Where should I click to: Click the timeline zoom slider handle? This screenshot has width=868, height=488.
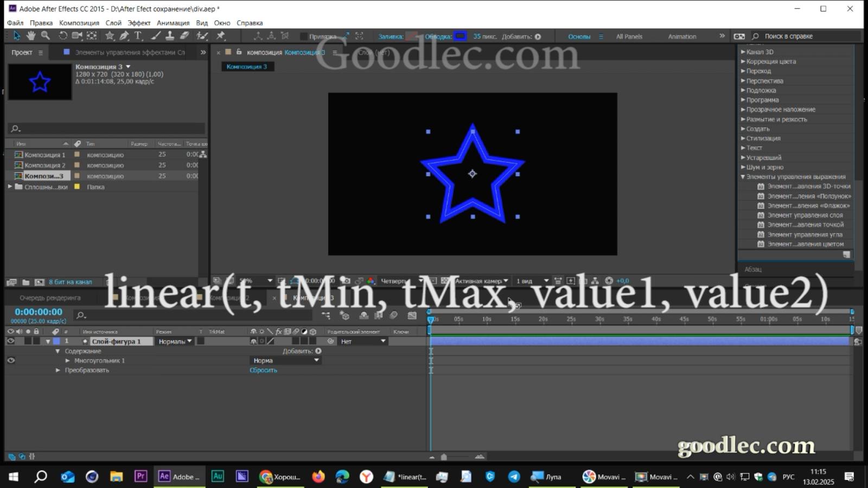444,457
